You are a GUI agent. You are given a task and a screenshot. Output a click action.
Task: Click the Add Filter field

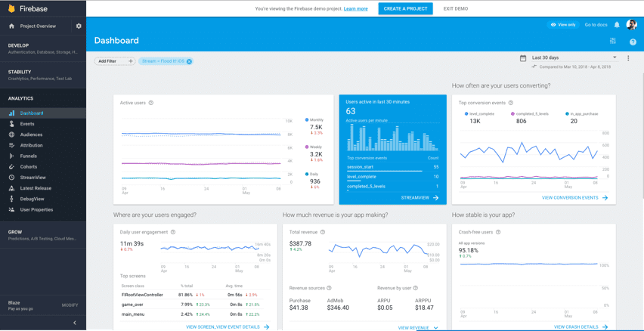(115, 61)
